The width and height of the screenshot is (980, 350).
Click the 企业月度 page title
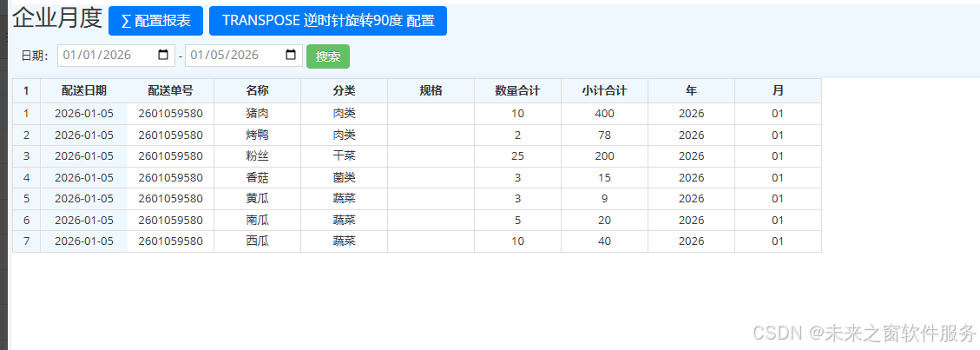(57, 18)
